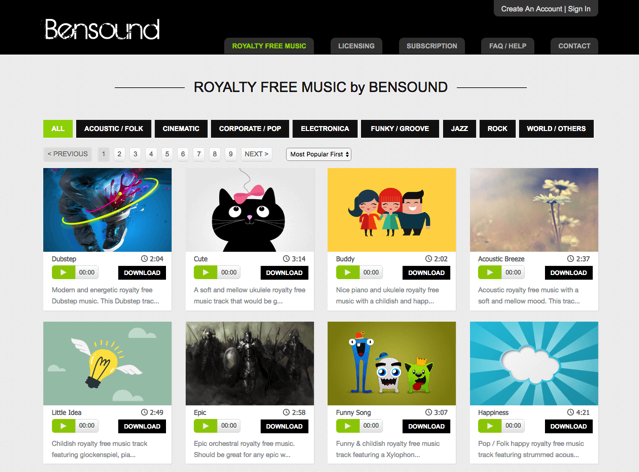Viewport: 639px width, 472px height.
Task: Play the Little Idea track
Action: 63,426
